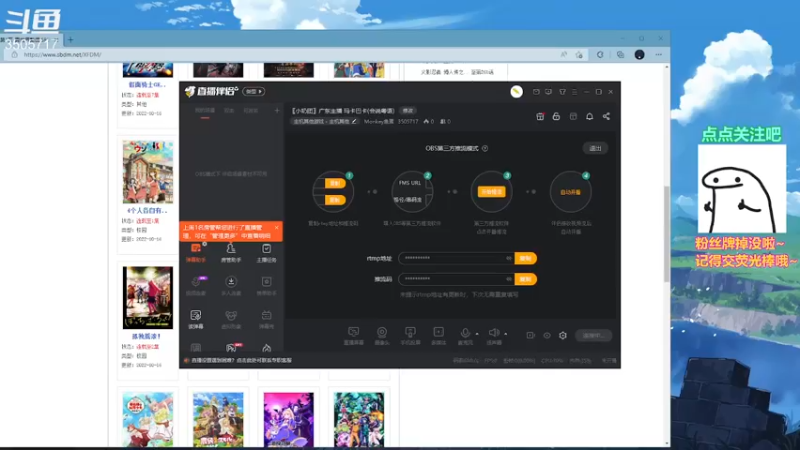The width and height of the screenshot is (800, 450).
Task: Add a phone screen-cast source
Action: click(x=410, y=336)
